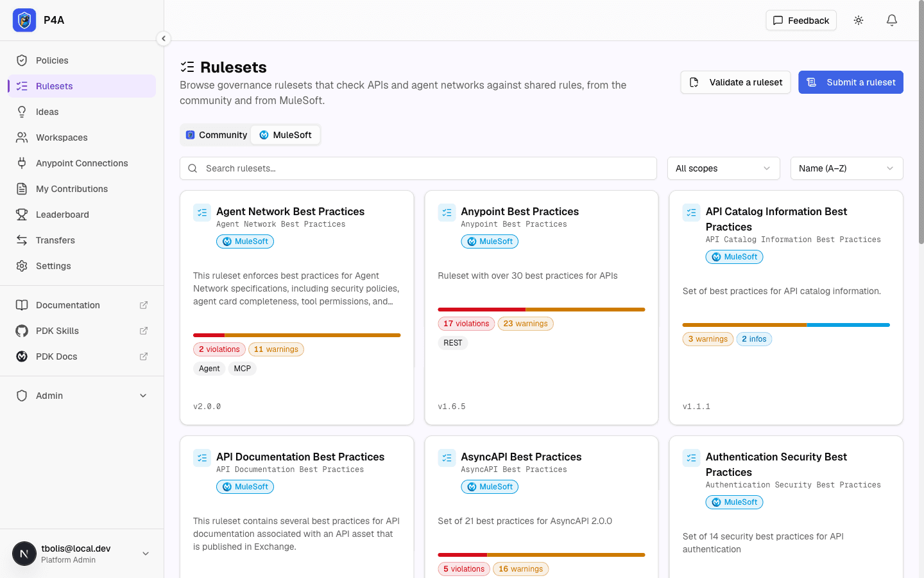Click the "17 violations" badge

pyautogui.click(x=466, y=324)
